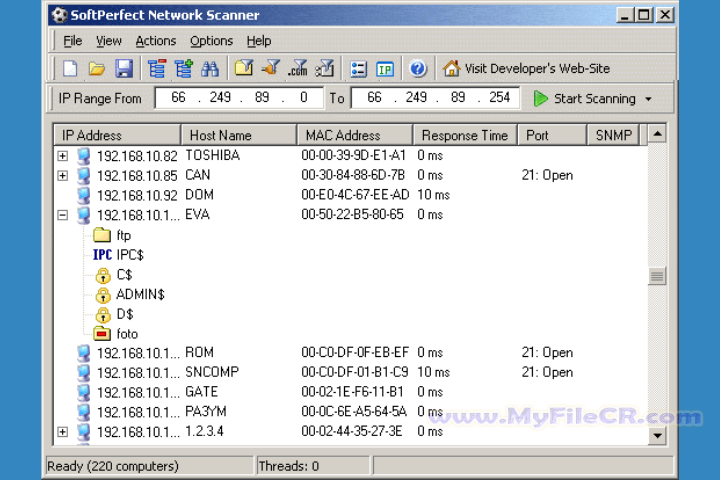720x480 pixels.
Task: Click the New document toolbar icon
Action: click(x=70, y=69)
